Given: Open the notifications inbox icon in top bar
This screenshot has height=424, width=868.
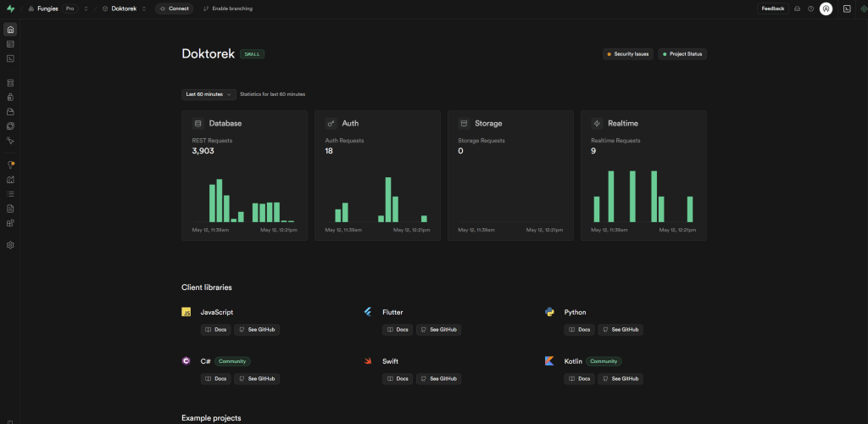Looking at the screenshot, I should point(797,8).
